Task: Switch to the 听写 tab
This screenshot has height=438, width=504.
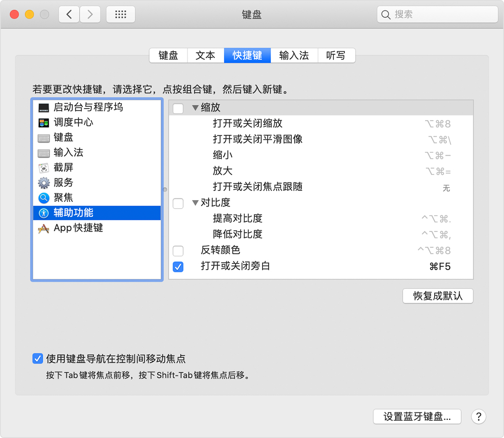Action: 336,55
